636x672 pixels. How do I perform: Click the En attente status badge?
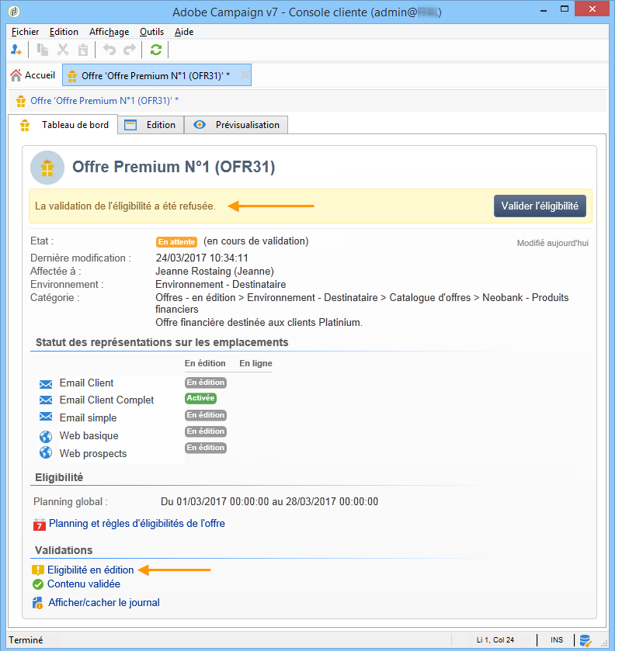[x=176, y=241]
